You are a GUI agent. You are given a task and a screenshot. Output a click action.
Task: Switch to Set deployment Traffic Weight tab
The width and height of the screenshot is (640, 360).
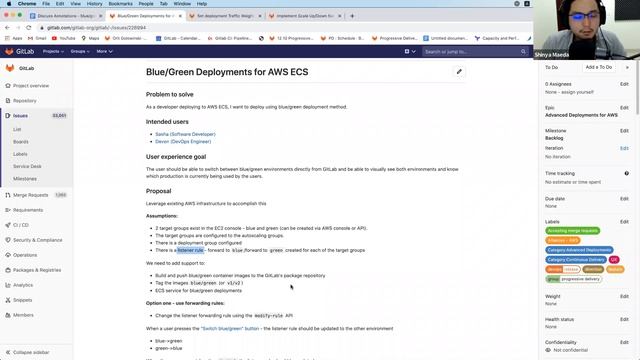(x=225, y=16)
